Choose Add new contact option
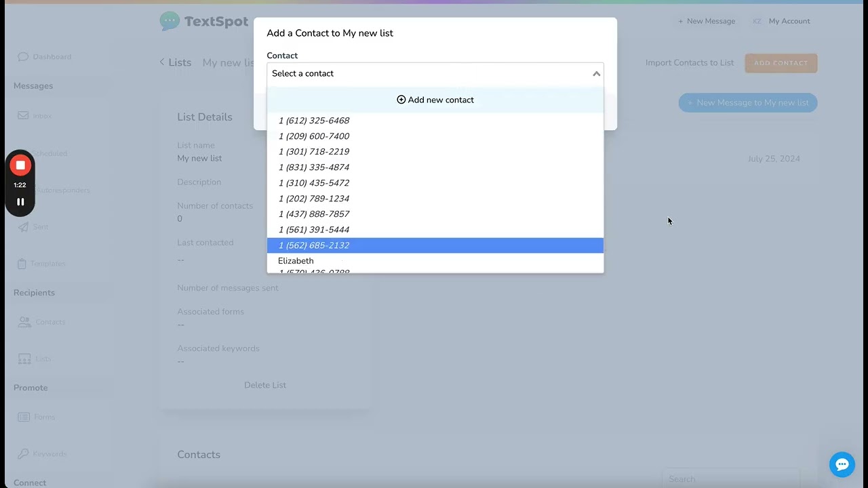Image resolution: width=868 pixels, height=488 pixels. coord(435,100)
